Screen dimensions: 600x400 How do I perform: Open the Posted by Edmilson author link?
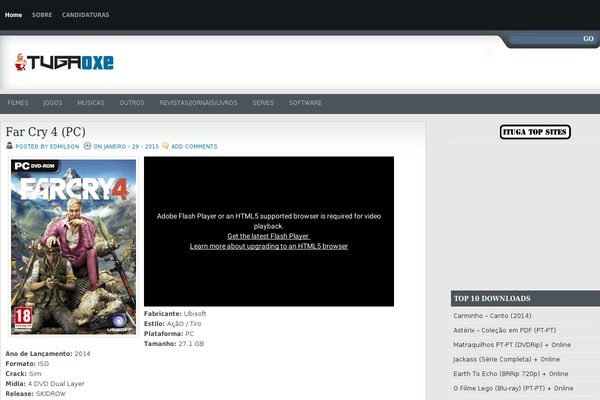click(47, 147)
